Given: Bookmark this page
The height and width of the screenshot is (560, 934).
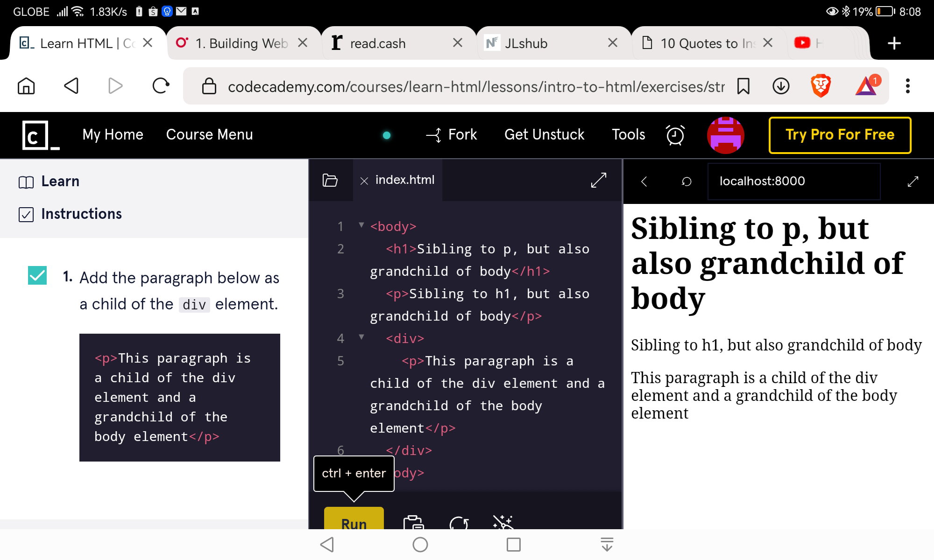Looking at the screenshot, I should click(x=743, y=86).
